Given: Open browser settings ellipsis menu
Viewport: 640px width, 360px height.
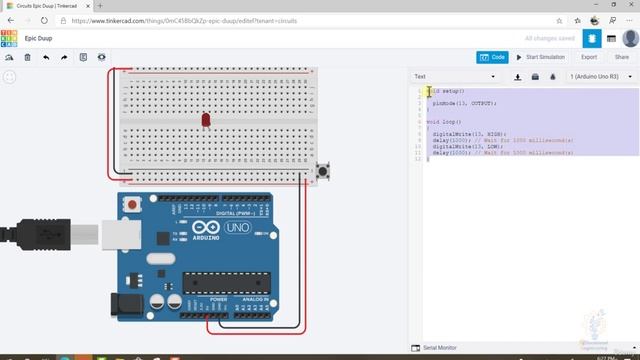Looking at the screenshot, I should [x=629, y=21].
